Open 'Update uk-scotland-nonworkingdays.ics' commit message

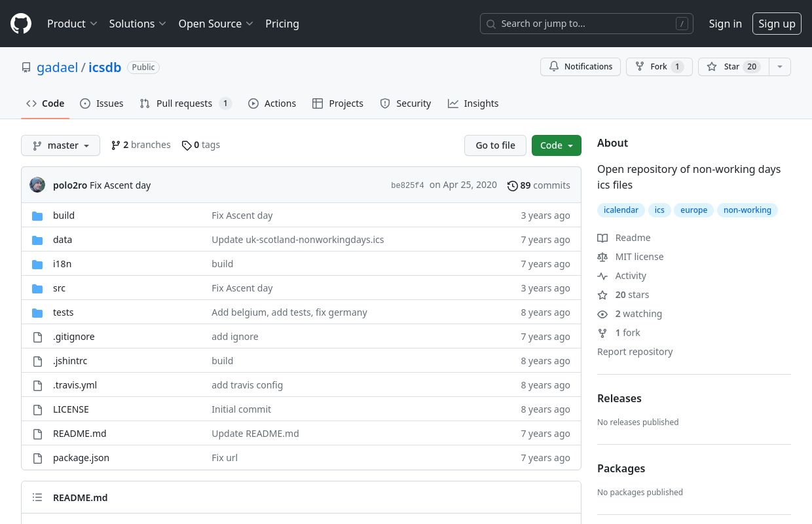[298, 240]
